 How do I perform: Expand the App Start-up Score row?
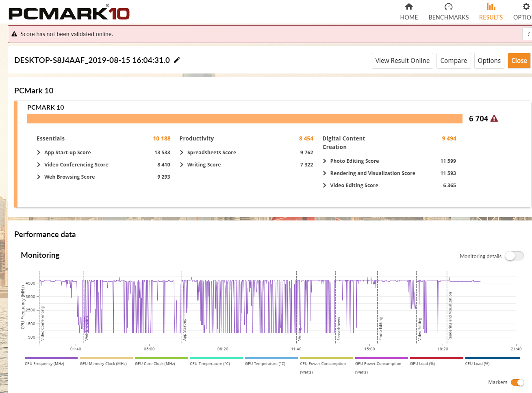(x=39, y=153)
